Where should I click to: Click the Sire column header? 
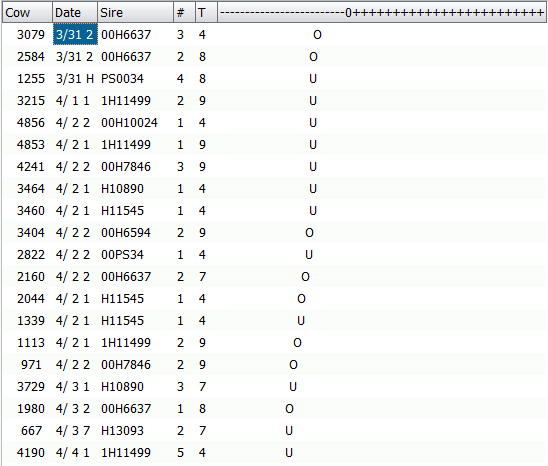pos(136,13)
